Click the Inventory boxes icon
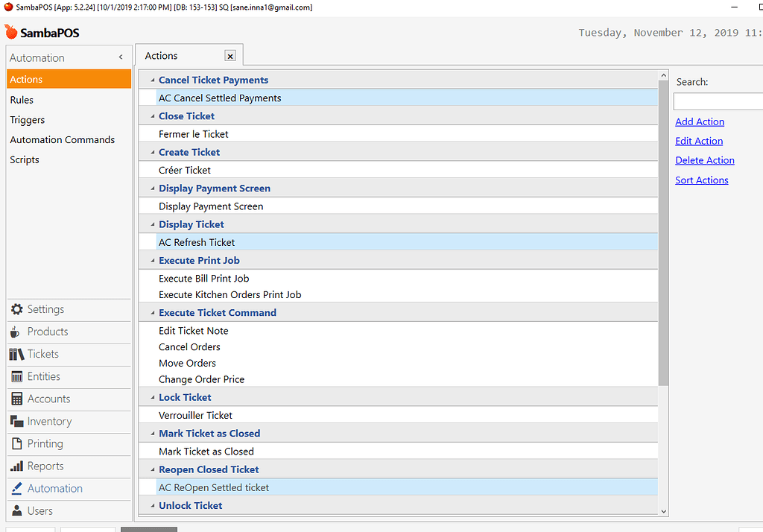763x532 pixels. point(16,421)
